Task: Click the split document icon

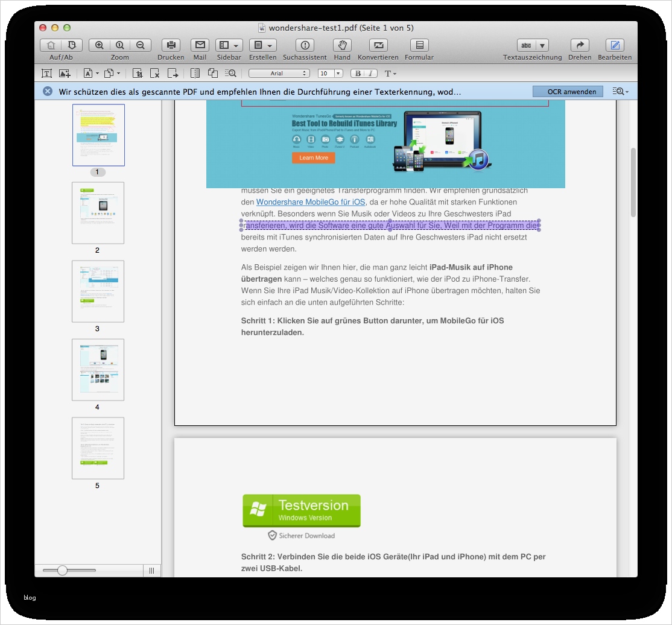Action: pyautogui.click(x=195, y=74)
